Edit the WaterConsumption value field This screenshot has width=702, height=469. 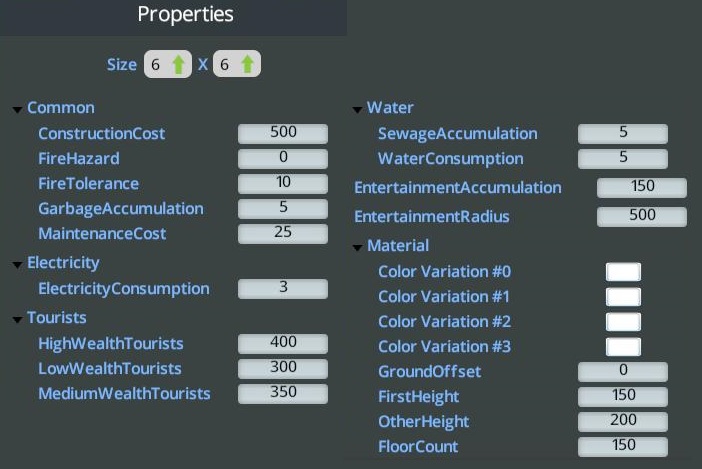pyautogui.click(x=623, y=159)
